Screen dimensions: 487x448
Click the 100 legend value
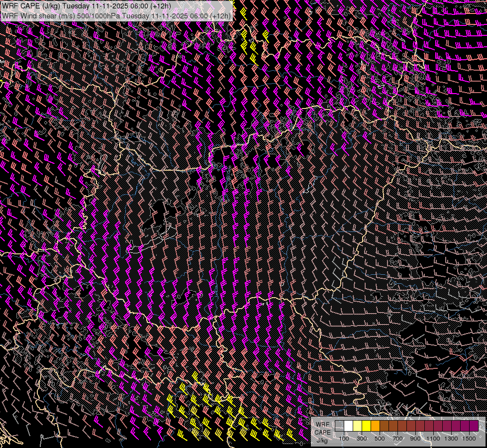coord(344,439)
